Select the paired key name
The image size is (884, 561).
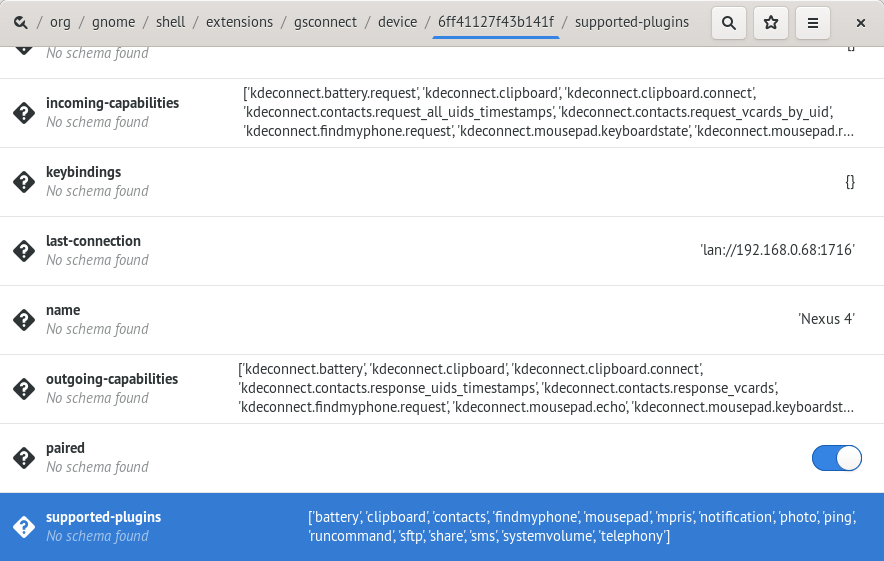point(65,448)
